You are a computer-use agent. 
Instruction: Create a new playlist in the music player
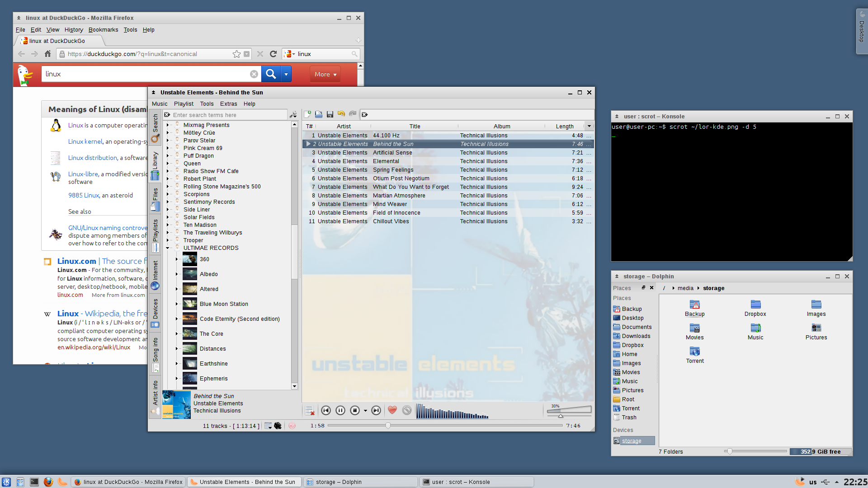(308, 114)
